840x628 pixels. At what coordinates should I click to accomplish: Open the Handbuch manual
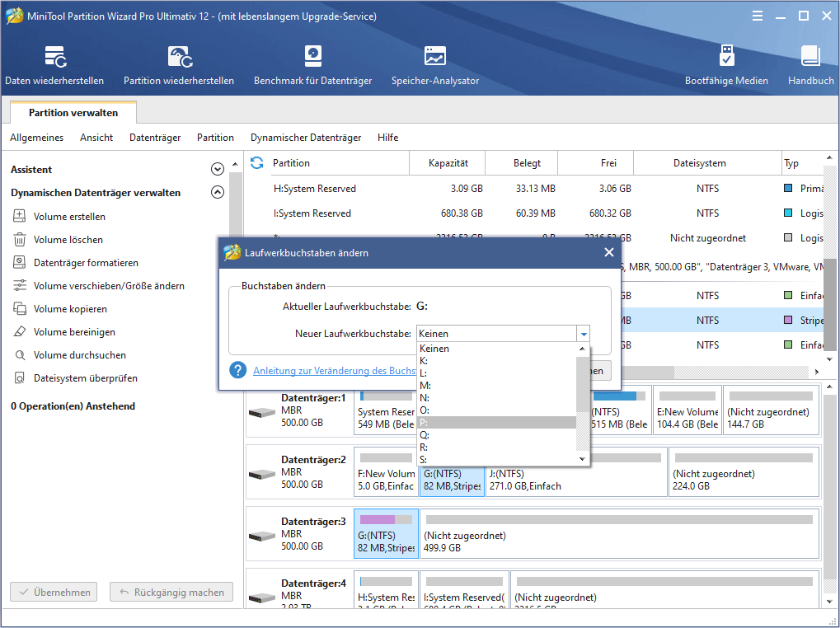click(x=810, y=65)
